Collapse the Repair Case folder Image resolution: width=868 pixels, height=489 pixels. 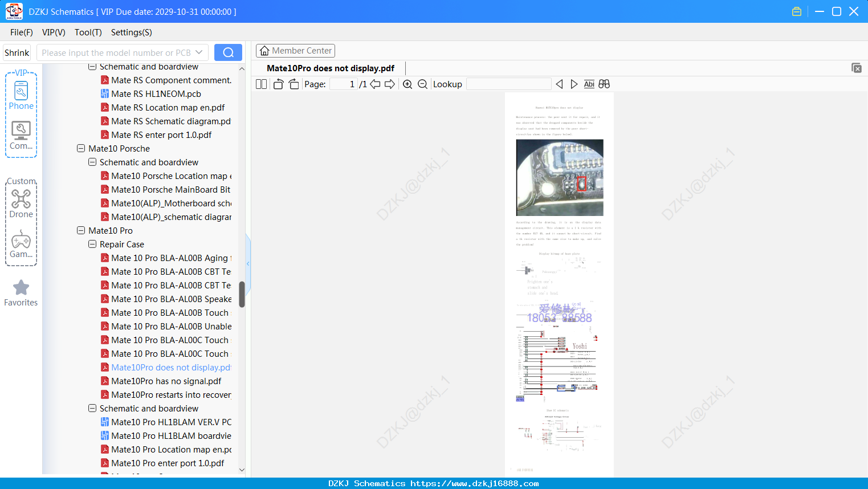click(x=92, y=244)
